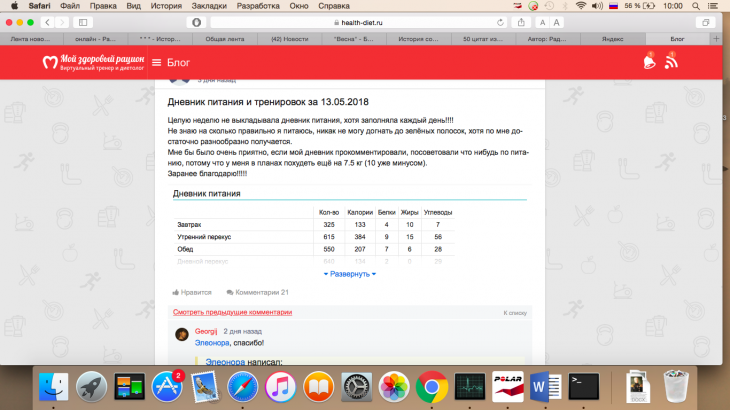The width and height of the screenshot is (730, 410).
Task: Open the hamburger menu next to Блог
Action: [x=156, y=63]
